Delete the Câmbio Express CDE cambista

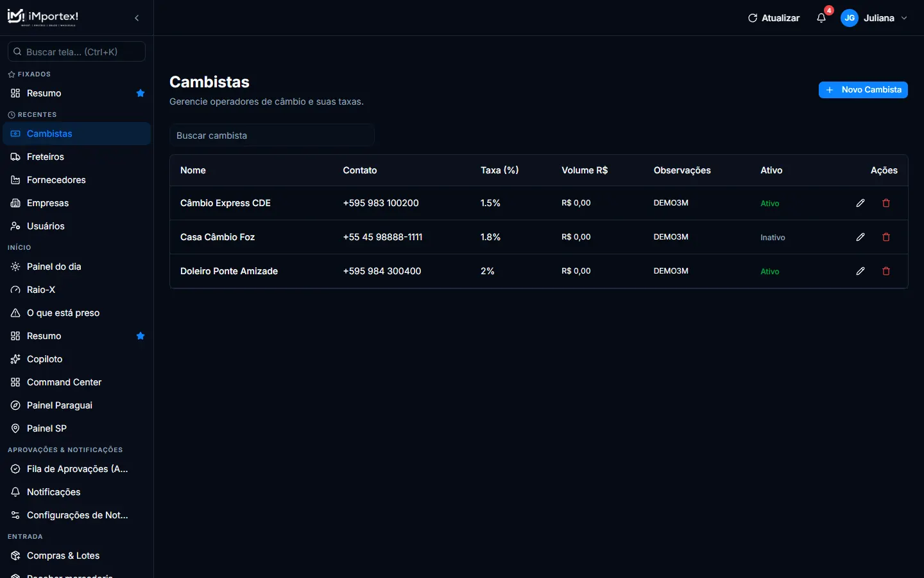tap(886, 203)
